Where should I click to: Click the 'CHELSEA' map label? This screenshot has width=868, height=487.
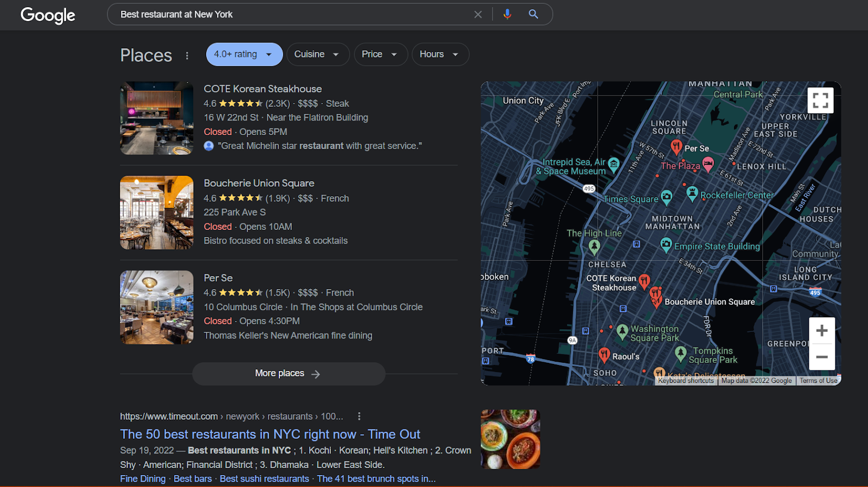point(607,265)
